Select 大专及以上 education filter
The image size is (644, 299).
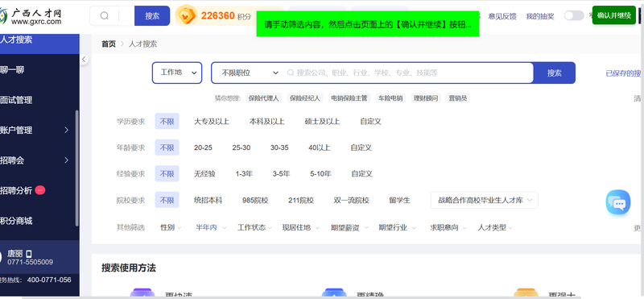(212, 122)
